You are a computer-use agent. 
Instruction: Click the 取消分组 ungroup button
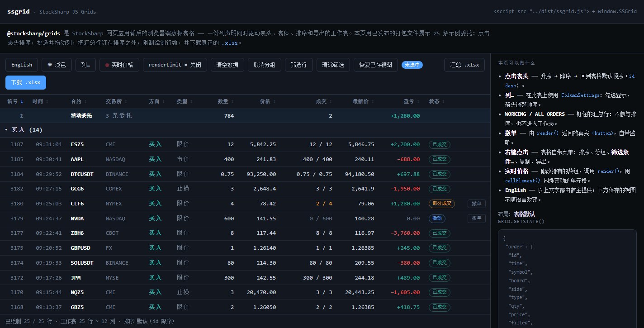[x=265, y=65]
